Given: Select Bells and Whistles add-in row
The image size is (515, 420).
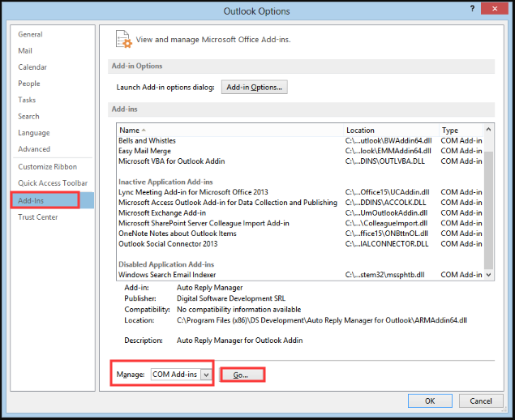Looking at the screenshot, I should (300, 140).
